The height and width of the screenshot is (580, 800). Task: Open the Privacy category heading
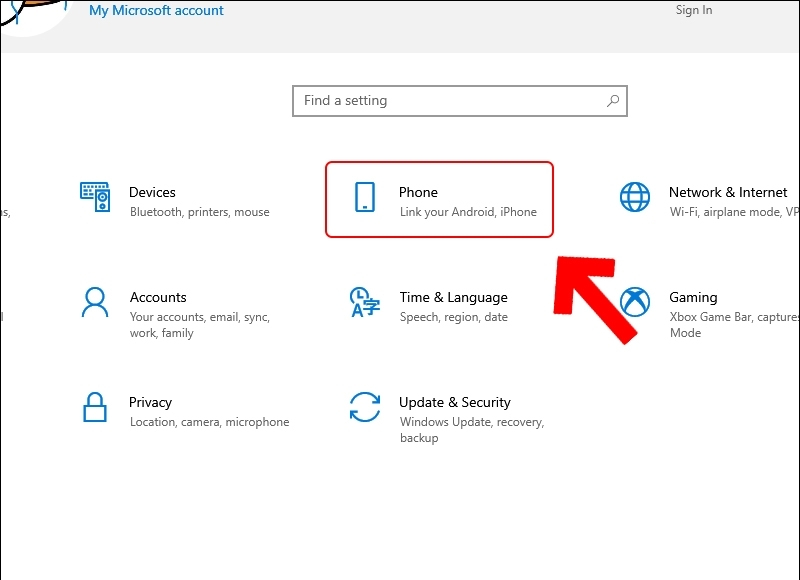[150, 402]
